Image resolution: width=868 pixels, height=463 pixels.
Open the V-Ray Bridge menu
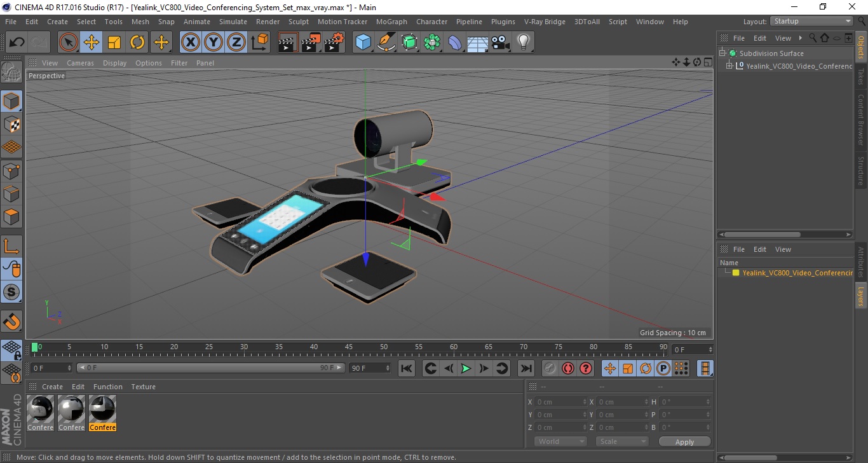pos(545,22)
